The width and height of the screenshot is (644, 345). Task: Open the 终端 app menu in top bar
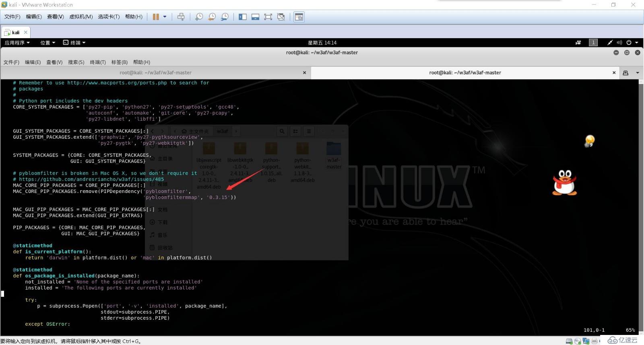pos(74,43)
